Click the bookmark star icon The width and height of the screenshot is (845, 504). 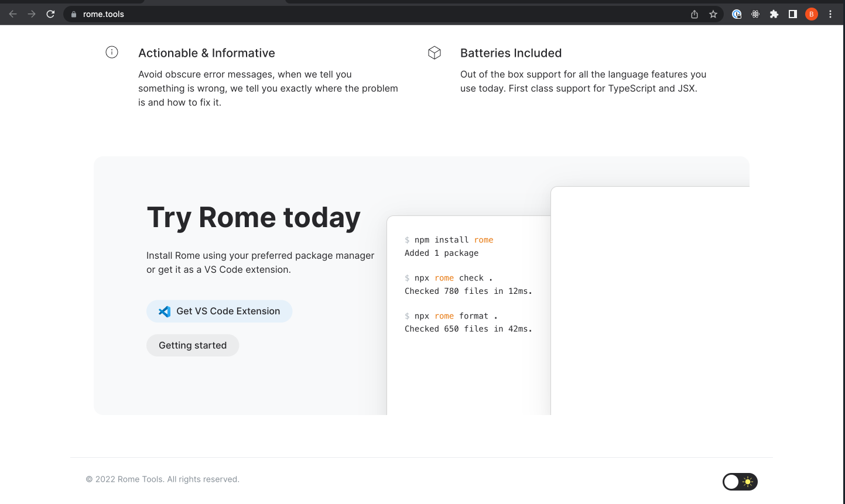(x=713, y=13)
